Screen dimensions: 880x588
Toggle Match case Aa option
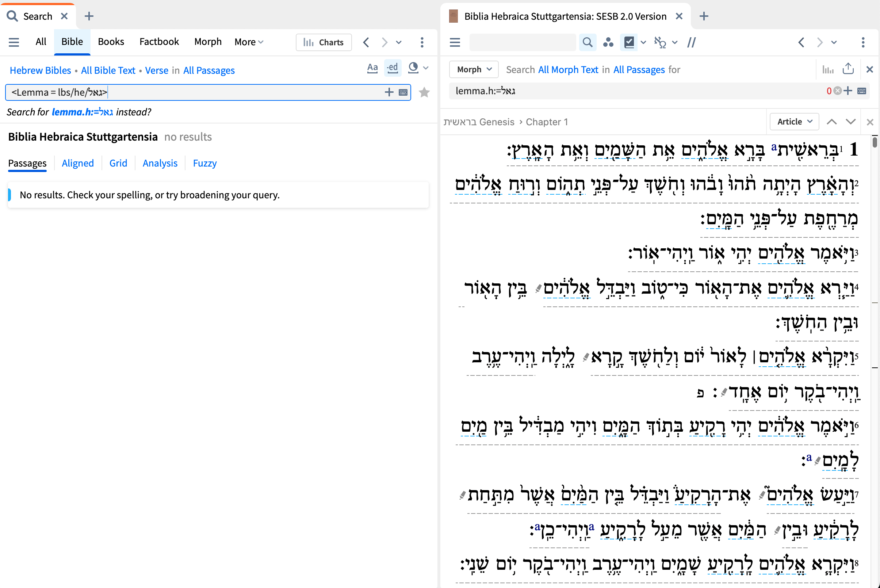click(x=372, y=68)
